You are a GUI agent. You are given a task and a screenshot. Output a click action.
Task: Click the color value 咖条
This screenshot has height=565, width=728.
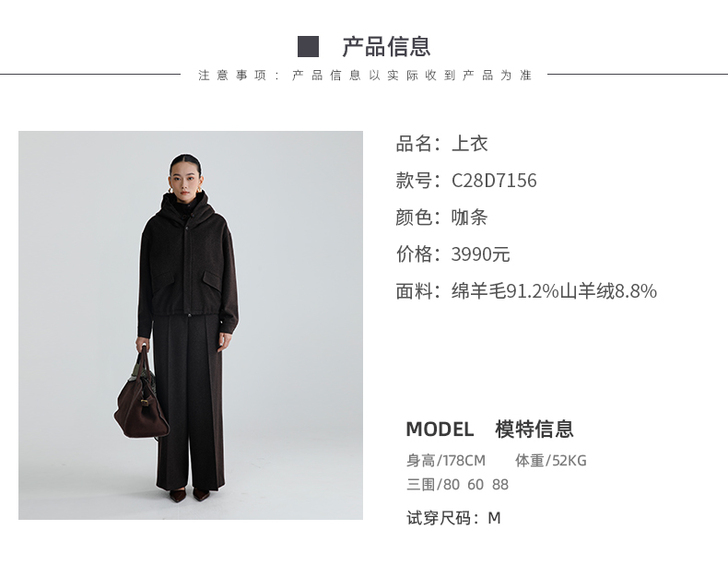(469, 218)
